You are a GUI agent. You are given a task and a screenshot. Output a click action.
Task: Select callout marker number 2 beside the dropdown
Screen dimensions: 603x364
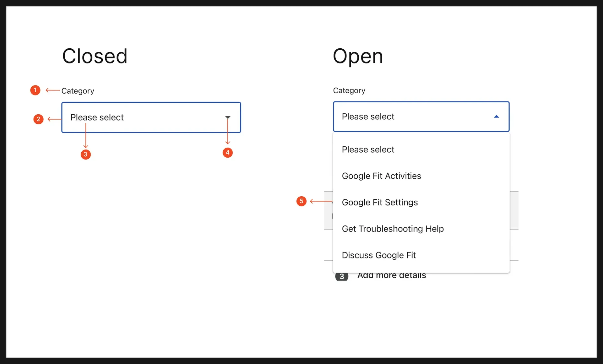(x=38, y=119)
